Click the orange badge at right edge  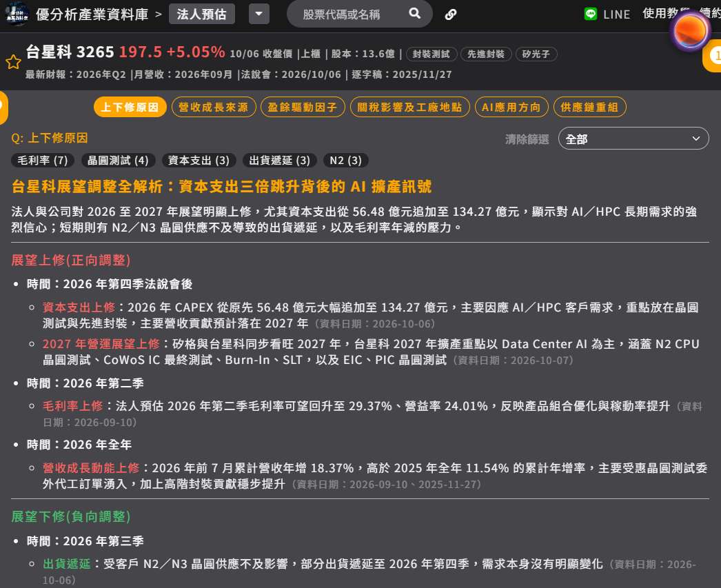pyautogui.click(x=713, y=56)
